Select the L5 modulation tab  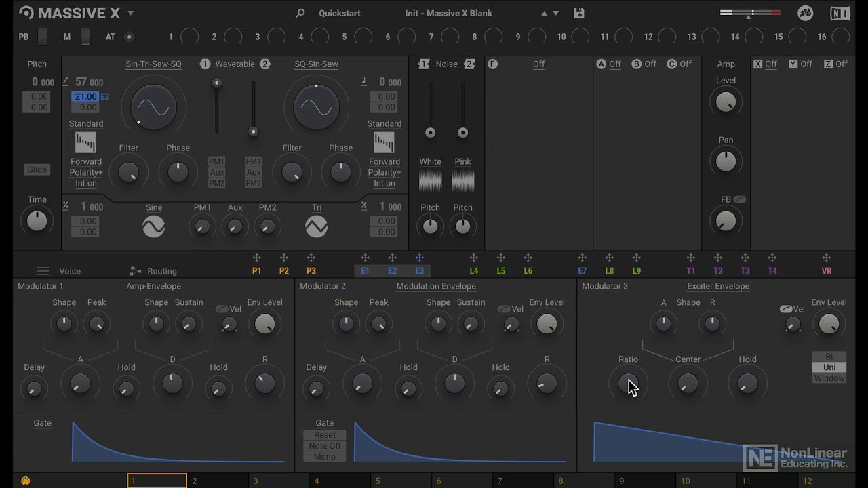coord(500,271)
